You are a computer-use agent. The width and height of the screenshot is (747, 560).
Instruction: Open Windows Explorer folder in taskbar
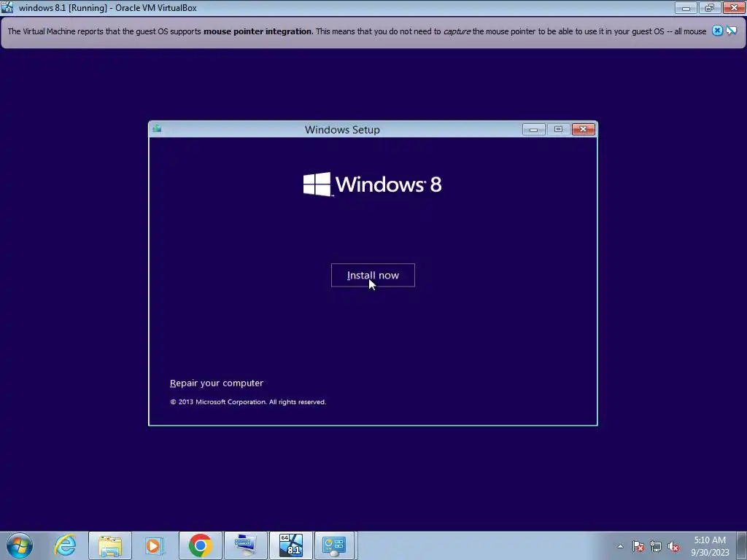110,545
